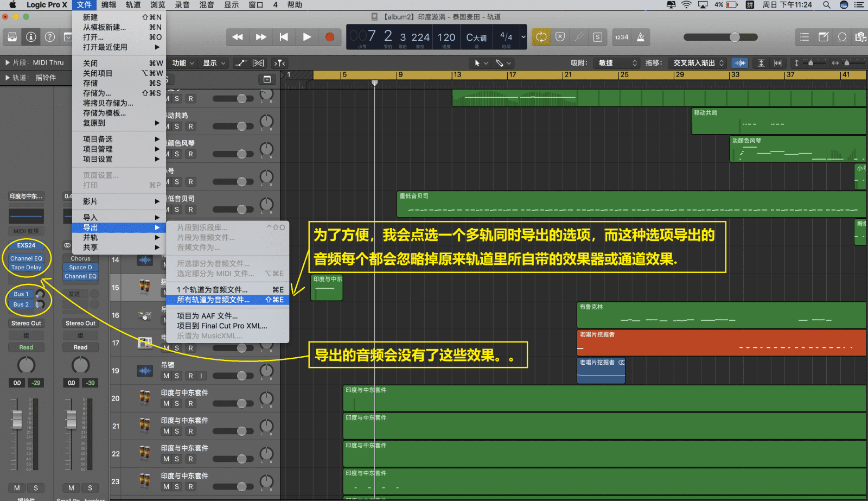
Task: Open the 显示 view dropdown
Action: [x=214, y=63]
